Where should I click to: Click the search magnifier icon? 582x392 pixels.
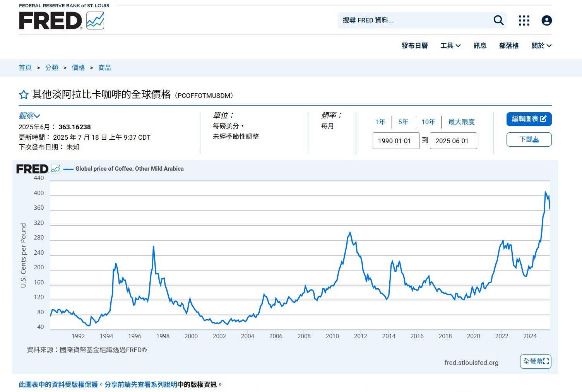click(498, 20)
